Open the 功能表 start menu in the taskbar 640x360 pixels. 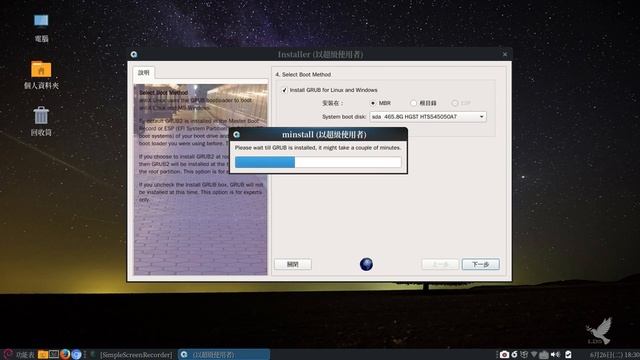coord(19,354)
